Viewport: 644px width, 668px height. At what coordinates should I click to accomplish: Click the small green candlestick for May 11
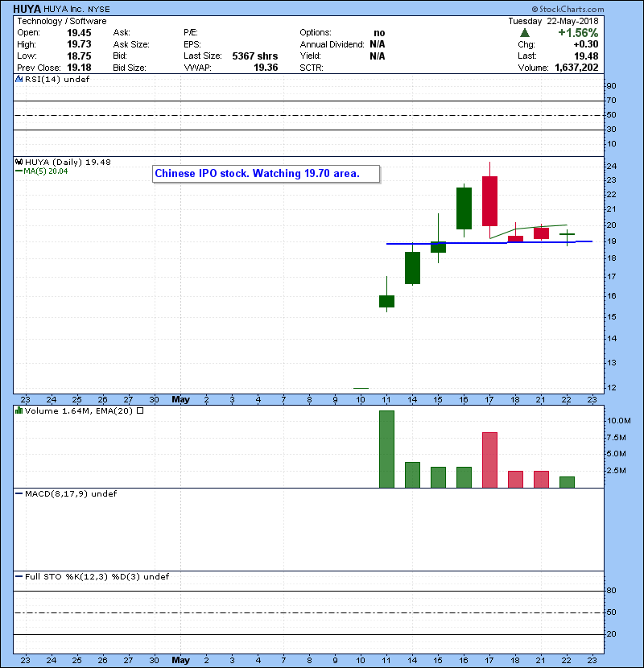[x=386, y=301]
